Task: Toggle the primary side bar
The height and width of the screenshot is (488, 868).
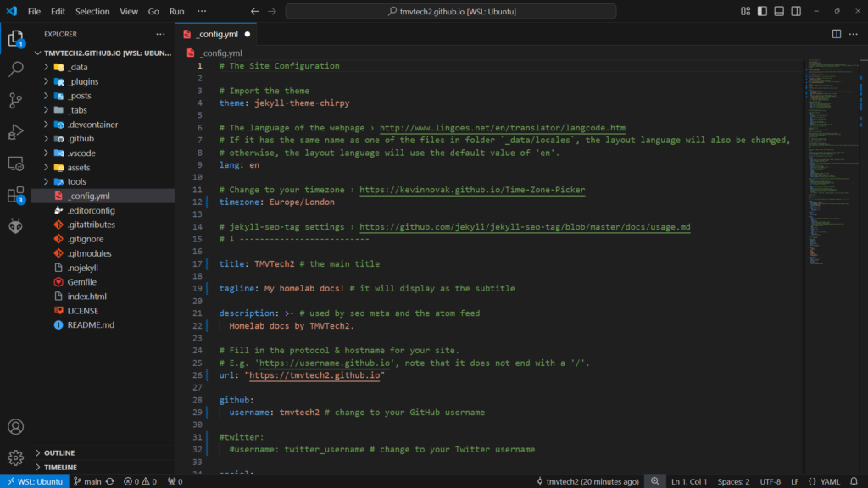Action: 762,11
